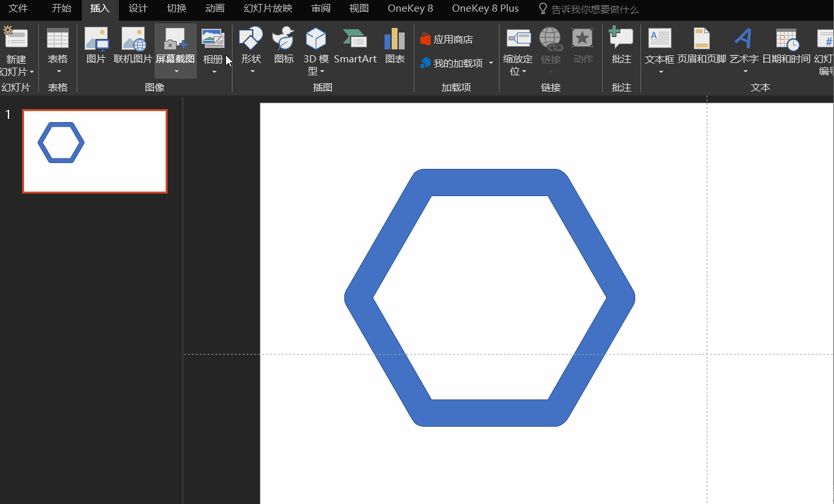Select the 插入 ribbon tab
This screenshot has height=504, width=834.
pos(100,9)
